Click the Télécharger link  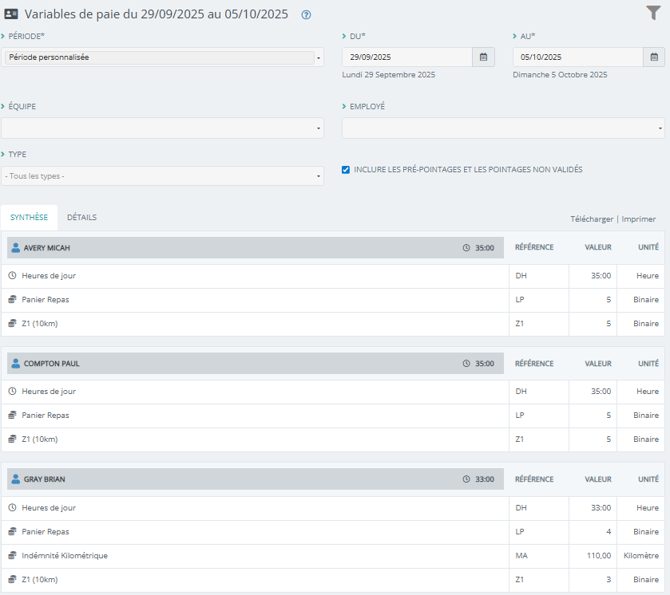click(x=591, y=219)
